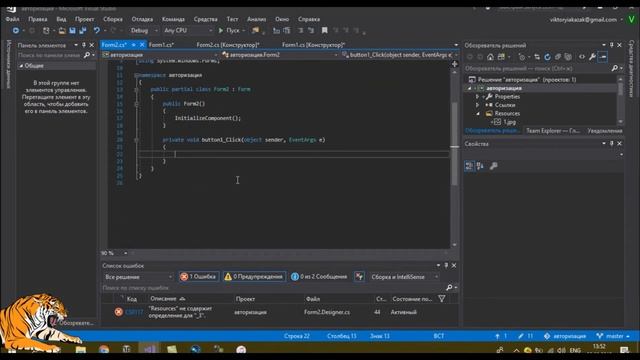Open the Debug configuration dropdown
Image resolution: width=640 pixels, height=360 pixels.
click(144, 31)
